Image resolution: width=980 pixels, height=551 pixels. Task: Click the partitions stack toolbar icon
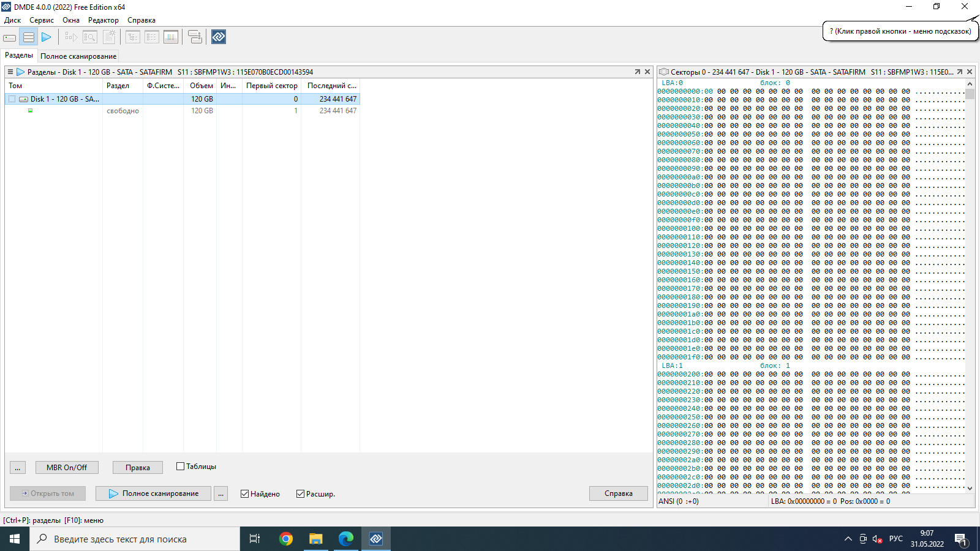coord(28,37)
